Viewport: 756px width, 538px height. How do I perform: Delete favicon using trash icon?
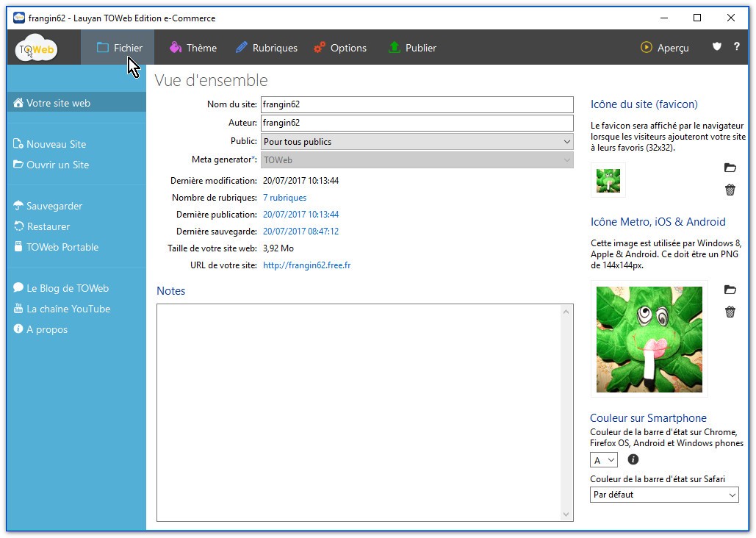click(x=730, y=190)
